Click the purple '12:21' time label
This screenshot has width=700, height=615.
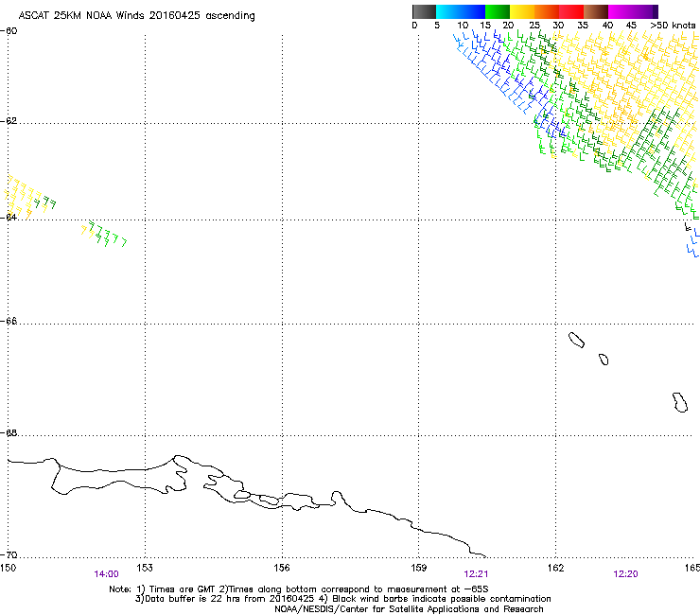click(x=476, y=574)
